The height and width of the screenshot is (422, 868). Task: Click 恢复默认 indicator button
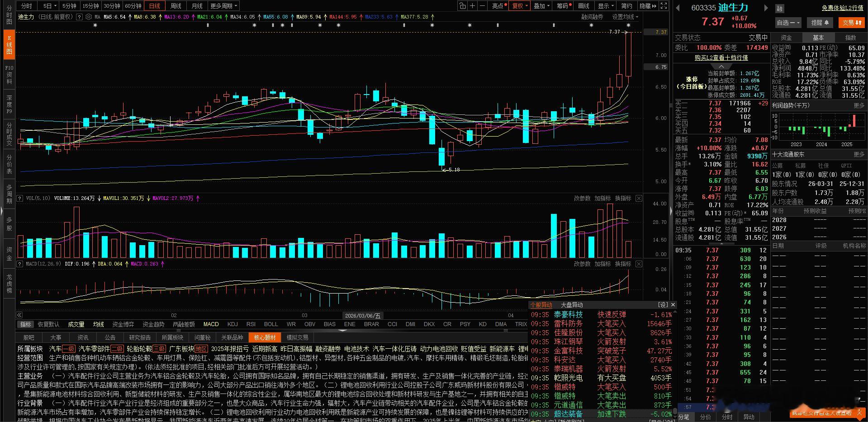pos(48,324)
